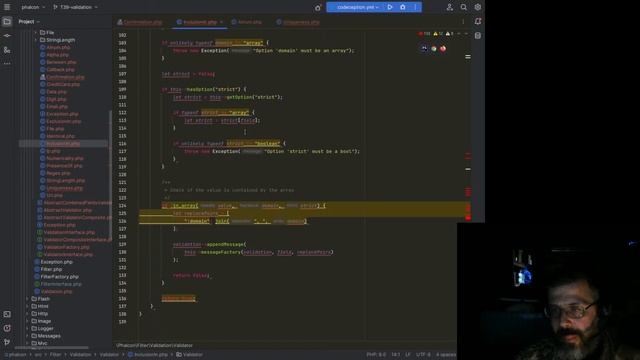
Task: Switch to Uniqueness.php editor tab
Action: (x=298, y=22)
